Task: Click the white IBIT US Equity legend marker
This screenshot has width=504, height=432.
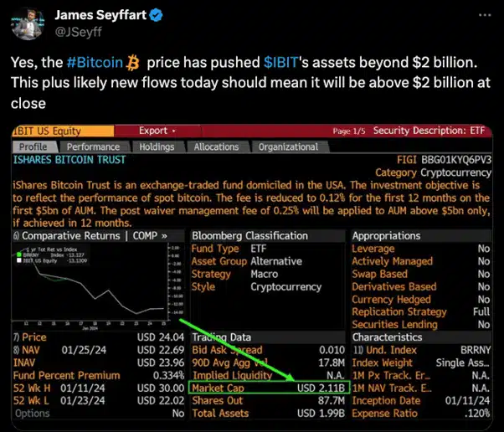Action: [x=19, y=260]
